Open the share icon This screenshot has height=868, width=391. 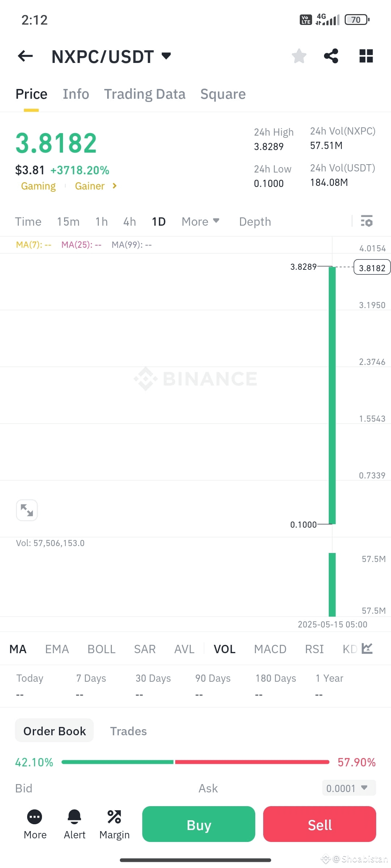pyautogui.click(x=331, y=56)
